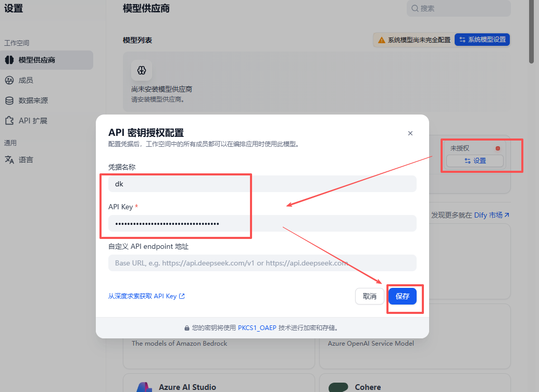The width and height of the screenshot is (539, 392).
Task: Follow the PKCS1_OAEP encryption link
Action: pos(257,328)
